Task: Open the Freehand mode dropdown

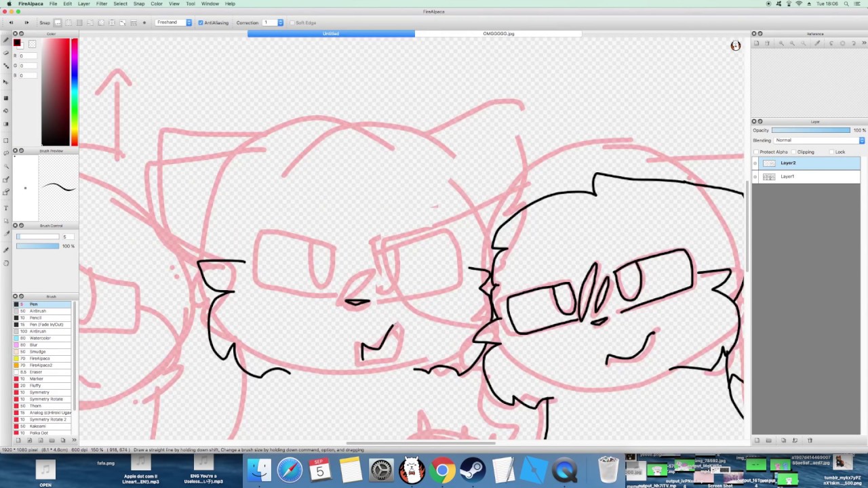Action: [x=174, y=22]
